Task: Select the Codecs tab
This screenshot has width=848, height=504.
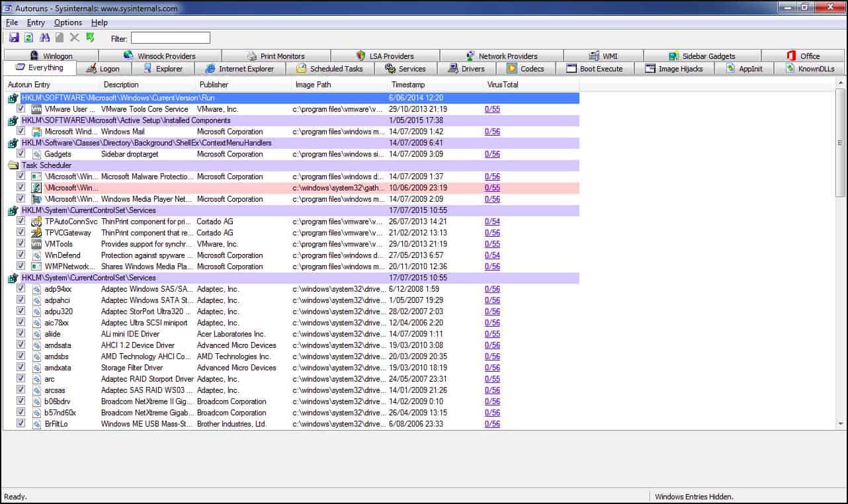Action: (526, 68)
